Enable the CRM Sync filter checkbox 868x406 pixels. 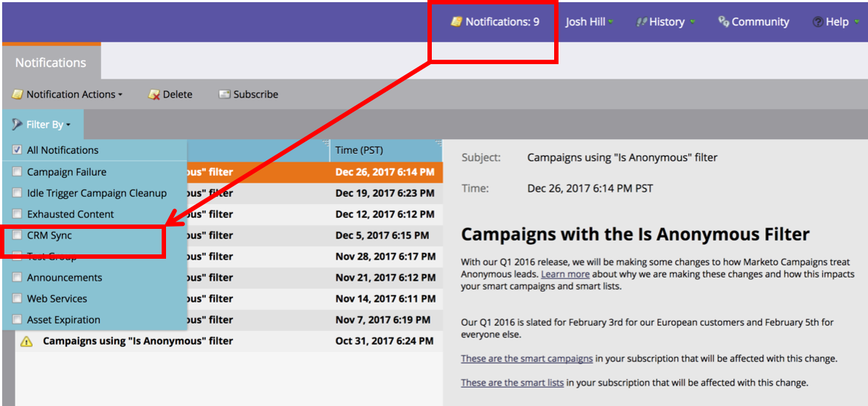pos(17,235)
